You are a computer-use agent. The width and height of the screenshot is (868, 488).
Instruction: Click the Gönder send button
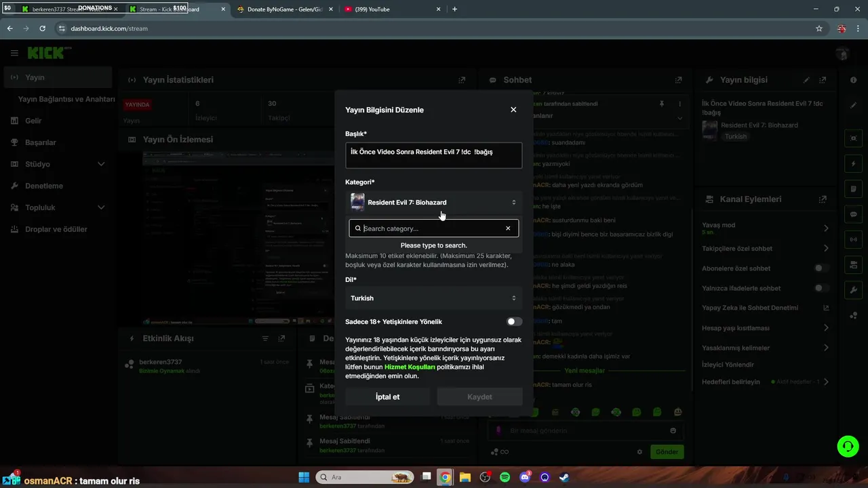click(667, 451)
